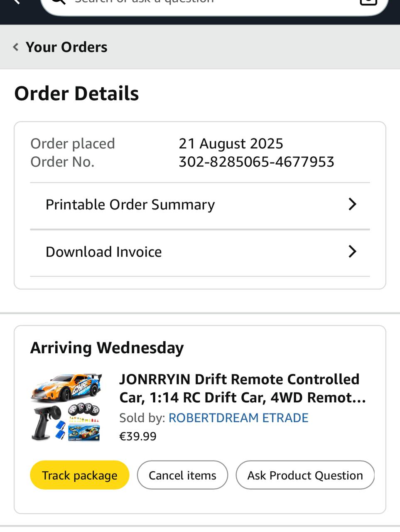
Task: Open the ROBERTDREAM ETRADE seller link
Action: pyautogui.click(x=238, y=418)
